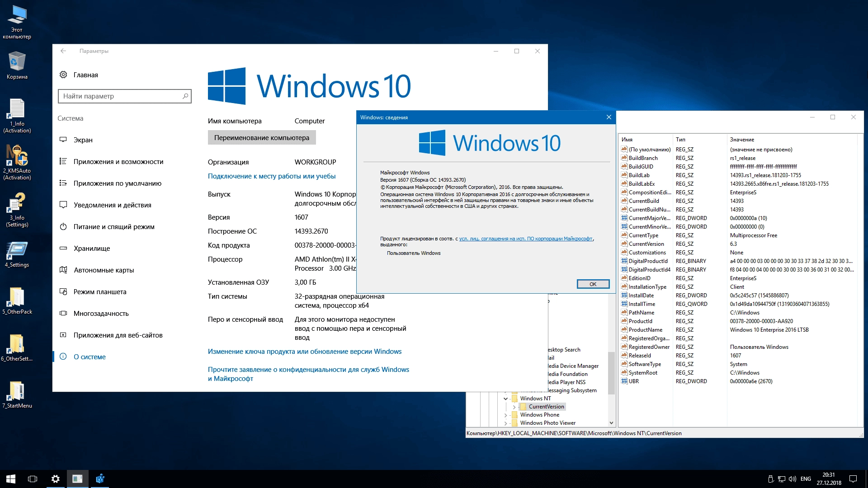
Task: Click the search magnifier in the settings search box
Action: [185, 96]
